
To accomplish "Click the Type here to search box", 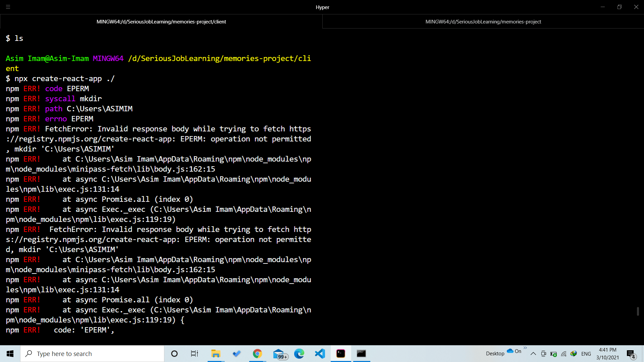I will (x=92, y=353).
